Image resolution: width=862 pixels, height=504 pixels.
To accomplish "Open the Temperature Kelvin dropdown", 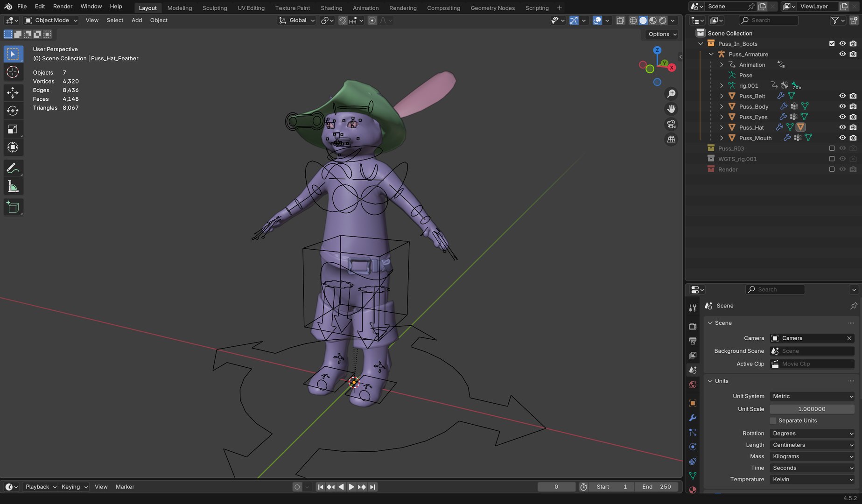I will pyautogui.click(x=812, y=479).
